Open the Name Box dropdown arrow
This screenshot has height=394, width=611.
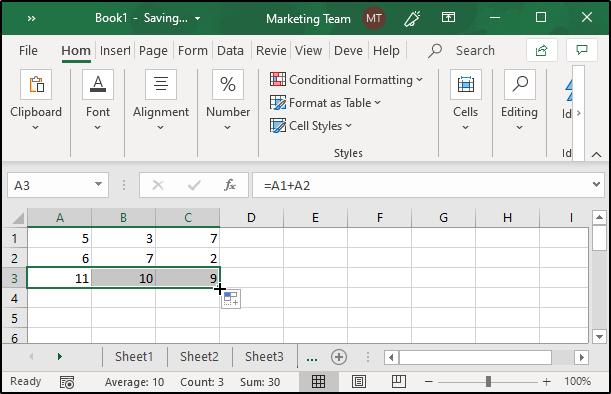tap(99, 184)
